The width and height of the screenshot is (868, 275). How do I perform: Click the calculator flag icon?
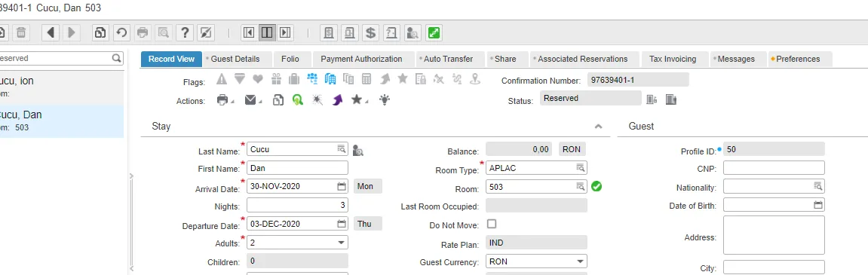pyautogui.click(x=366, y=79)
